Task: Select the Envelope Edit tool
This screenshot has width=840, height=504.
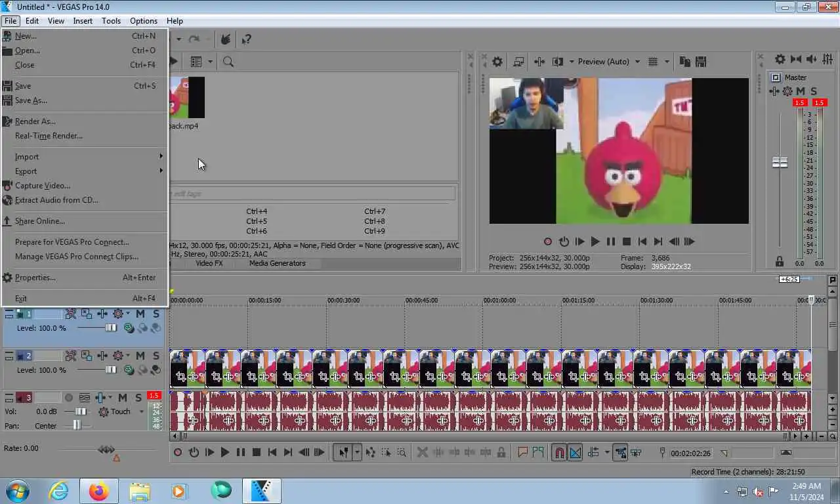Action: click(371, 452)
